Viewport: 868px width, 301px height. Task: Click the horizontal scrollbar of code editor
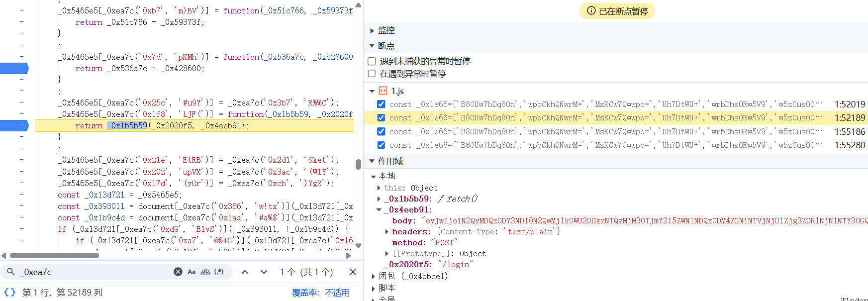pyautogui.click(x=55, y=255)
